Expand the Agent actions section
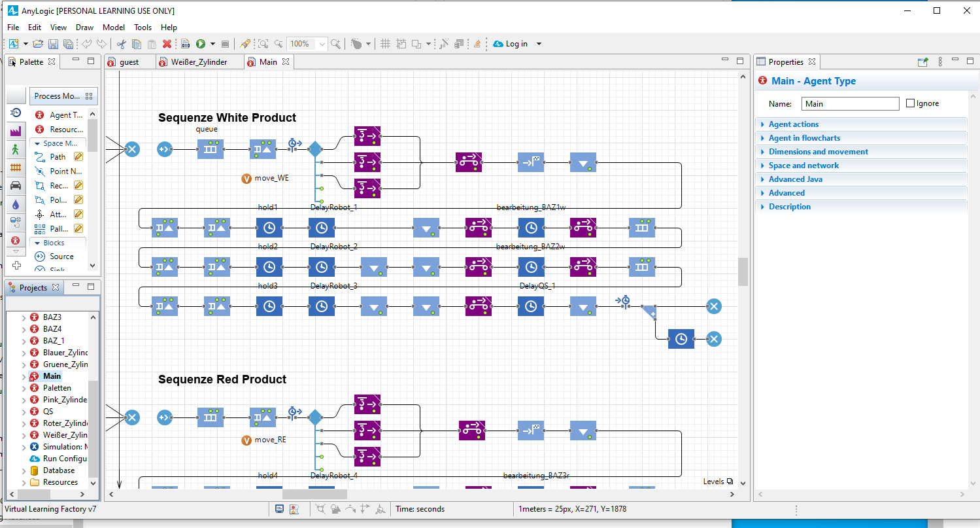This screenshot has width=980, height=528. pyautogui.click(x=793, y=124)
